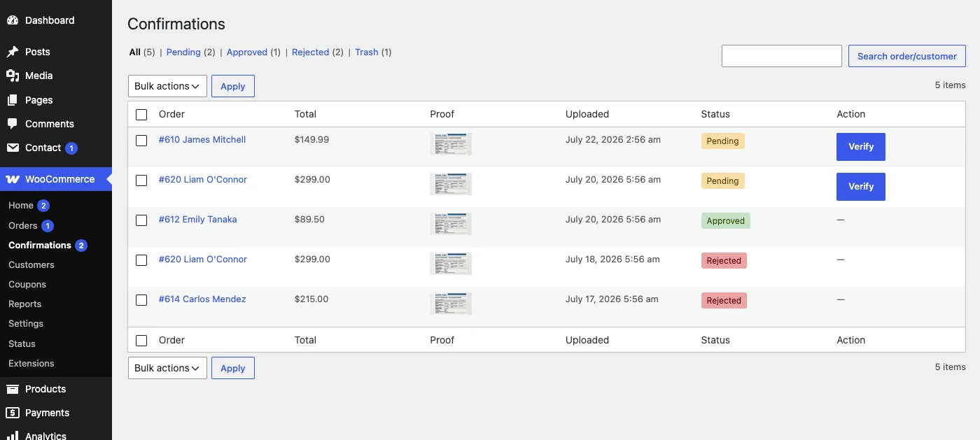The height and width of the screenshot is (440, 980).
Task: Open the bottom Bulk actions dropdown
Action: click(x=167, y=368)
